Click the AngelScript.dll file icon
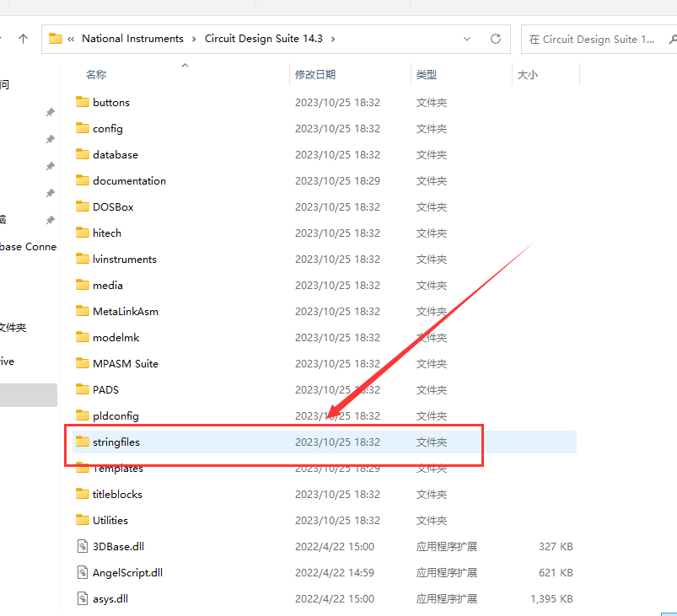This screenshot has width=677, height=616. point(82,572)
